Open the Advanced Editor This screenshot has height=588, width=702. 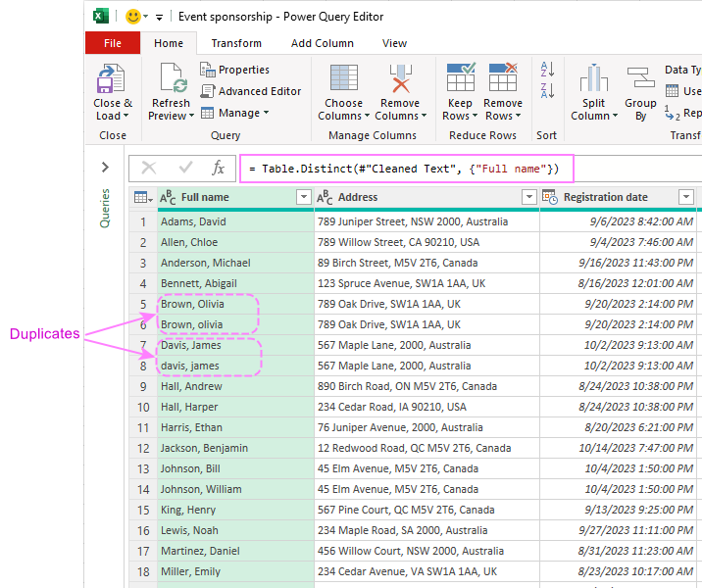(x=251, y=91)
